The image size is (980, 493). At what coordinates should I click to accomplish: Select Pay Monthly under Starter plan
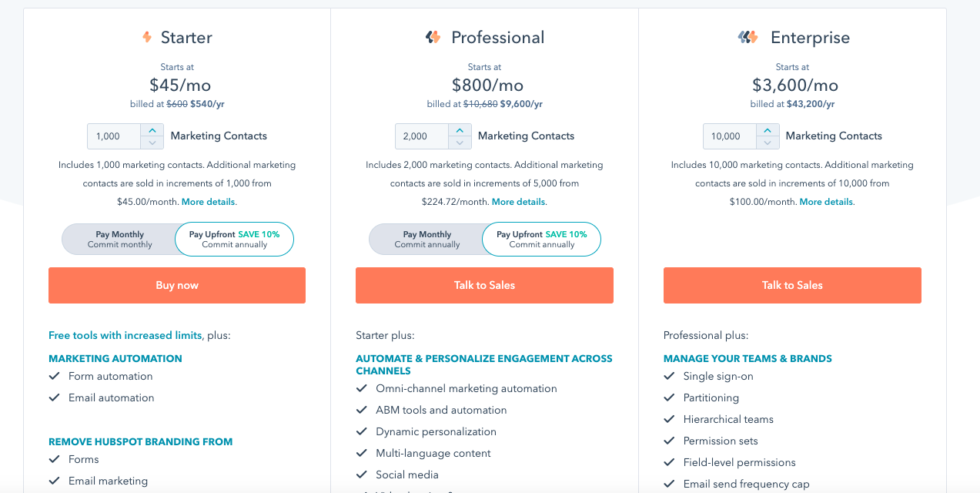pyautogui.click(x=120, y=239)
